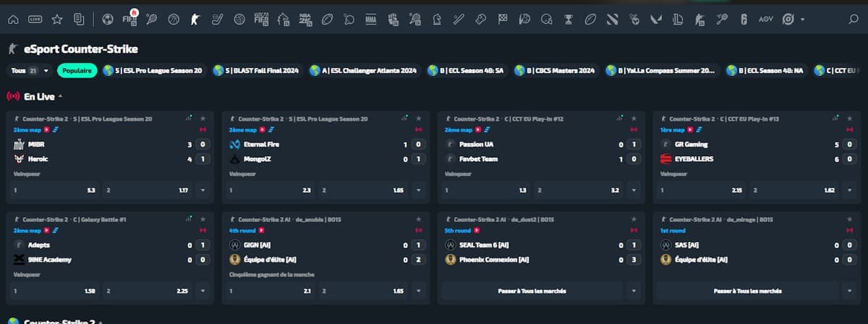The width and height of the screenshot is (868, 324).
Task: Select the football soccer ball icon
Action: coord(108,18)
